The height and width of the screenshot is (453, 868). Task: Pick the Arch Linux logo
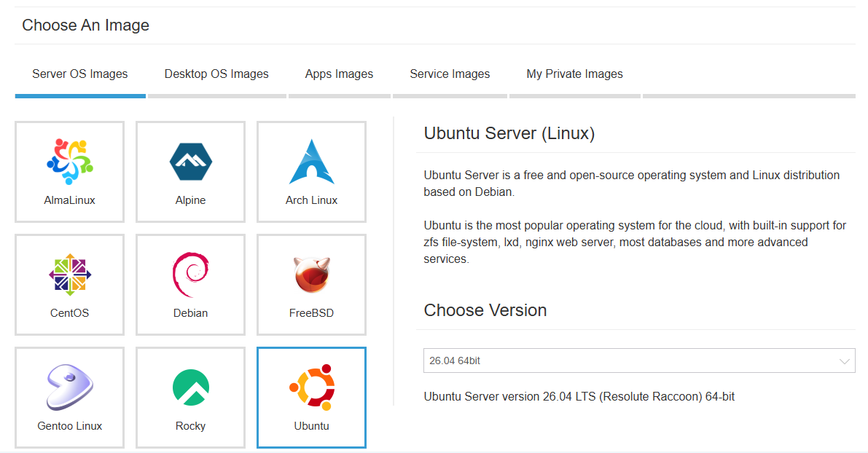pyautogui.click(x=312, y=162)
